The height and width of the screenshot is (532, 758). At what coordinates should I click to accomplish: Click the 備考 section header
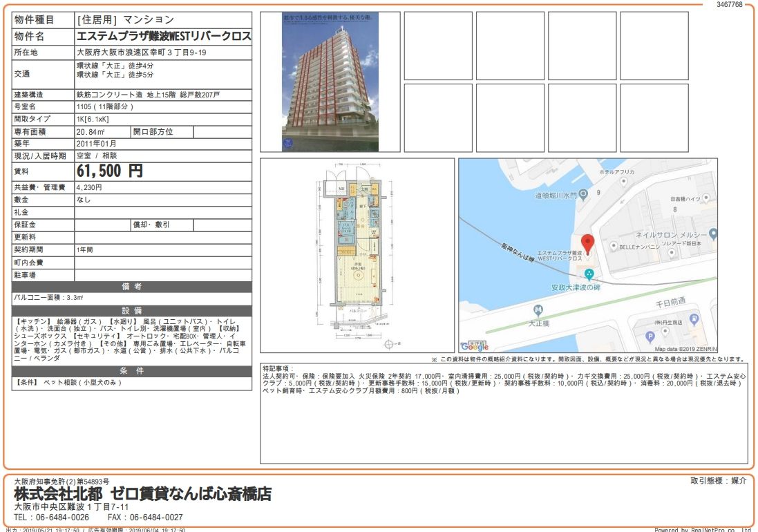131,287
